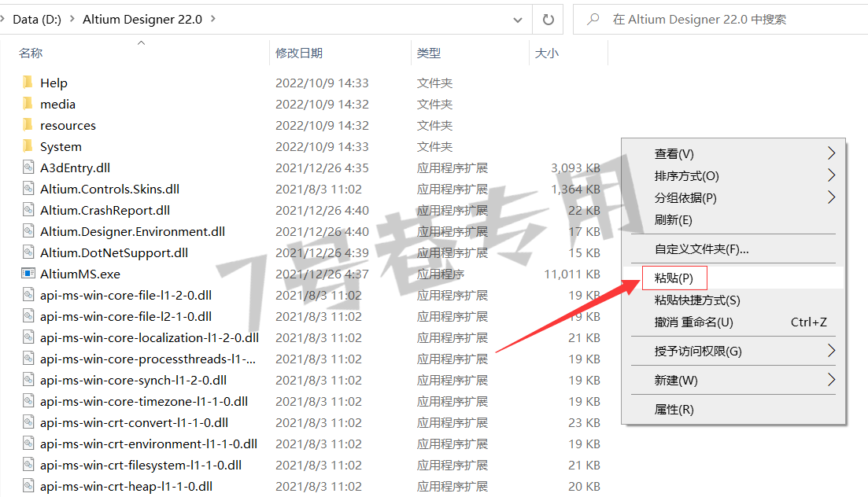Select the System folder name

pos(61,147)
